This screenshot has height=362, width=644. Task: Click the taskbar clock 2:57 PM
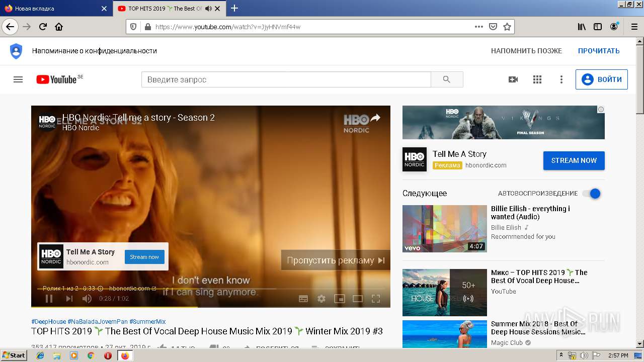tap(618, 355)
